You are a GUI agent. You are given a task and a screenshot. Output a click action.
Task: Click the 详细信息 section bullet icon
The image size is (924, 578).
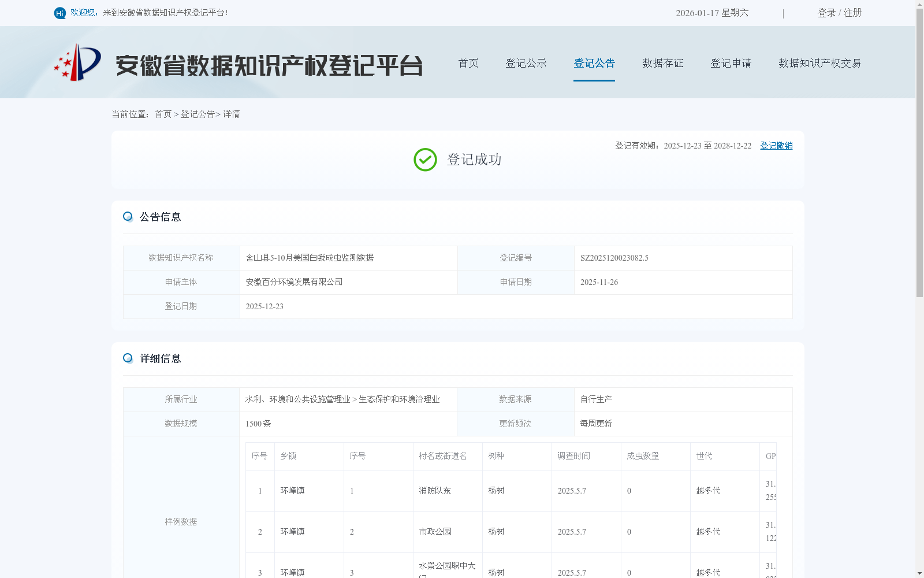(128, 358)
